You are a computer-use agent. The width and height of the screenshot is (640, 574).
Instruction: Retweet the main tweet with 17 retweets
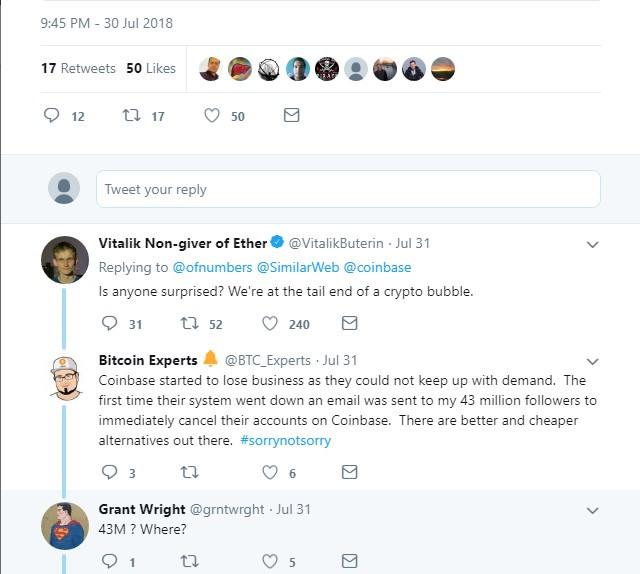(x=132, y=116)
